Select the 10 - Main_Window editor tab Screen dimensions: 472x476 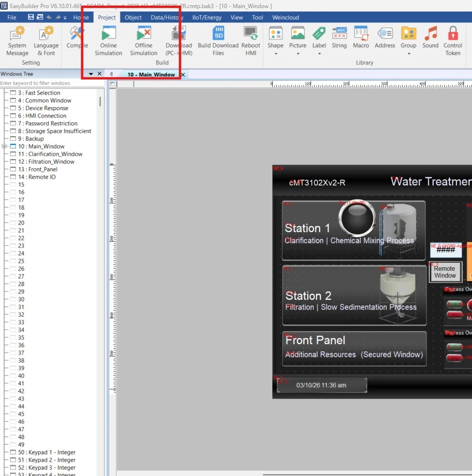pos(151,75)
